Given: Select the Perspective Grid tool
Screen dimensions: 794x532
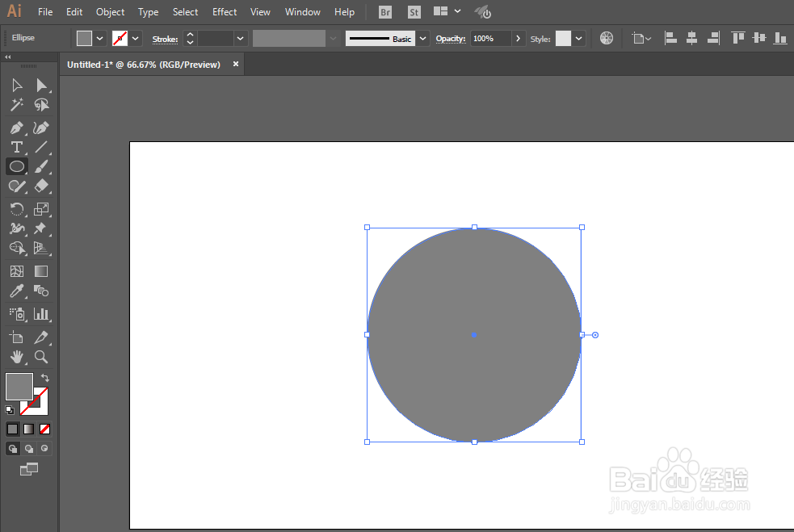Looking at the screenshot, I should [41, 248].
